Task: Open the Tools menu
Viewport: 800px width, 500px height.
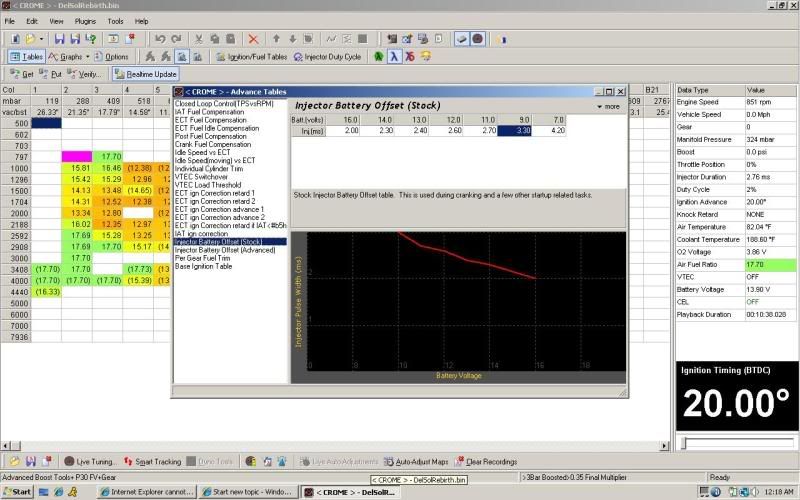Action: 116,21
